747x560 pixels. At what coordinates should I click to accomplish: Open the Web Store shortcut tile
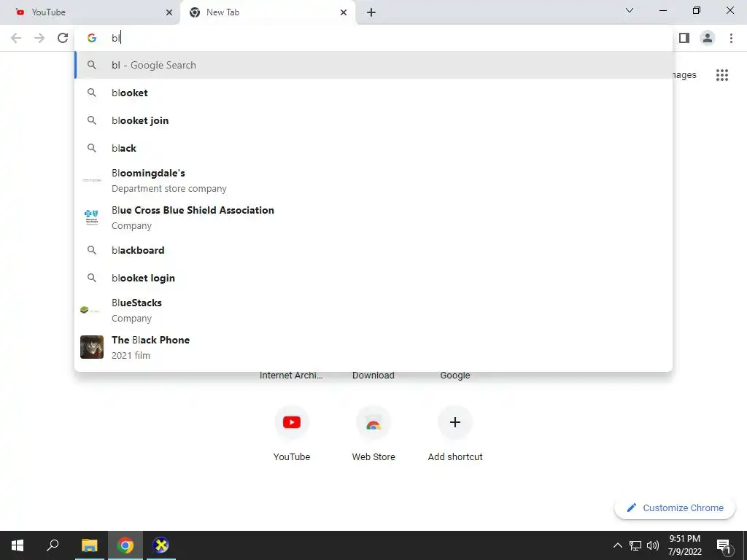[x=373, y=434]
